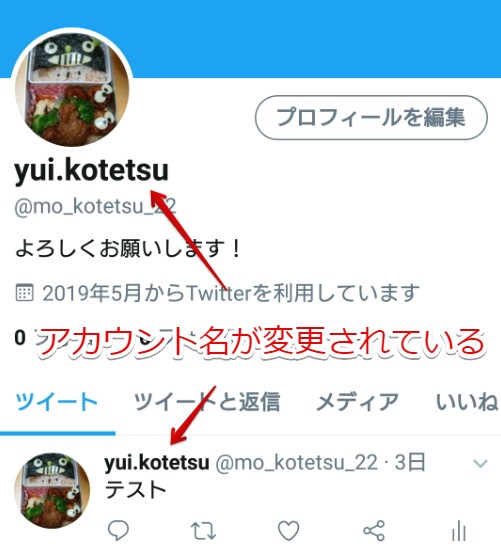Tap the following count number 0
Screen dimensions: 501x548
click(x=20, y=338)
